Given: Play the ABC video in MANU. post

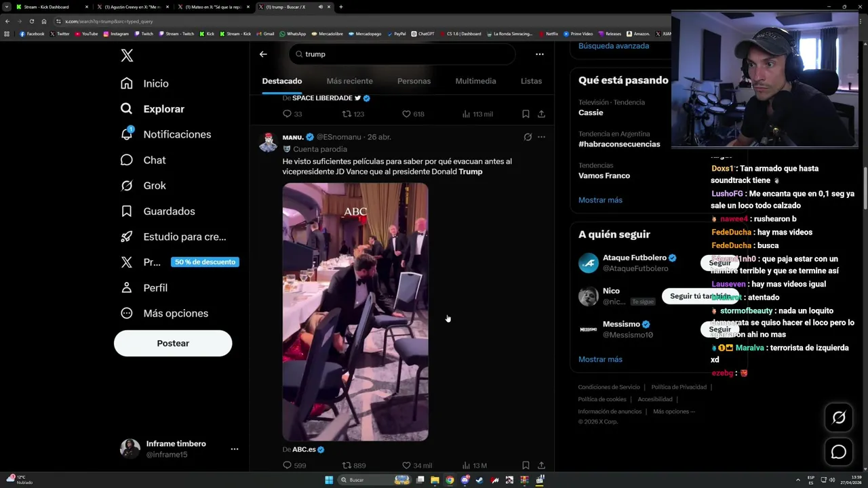Looking at the screenshot, I should [355, 312].
